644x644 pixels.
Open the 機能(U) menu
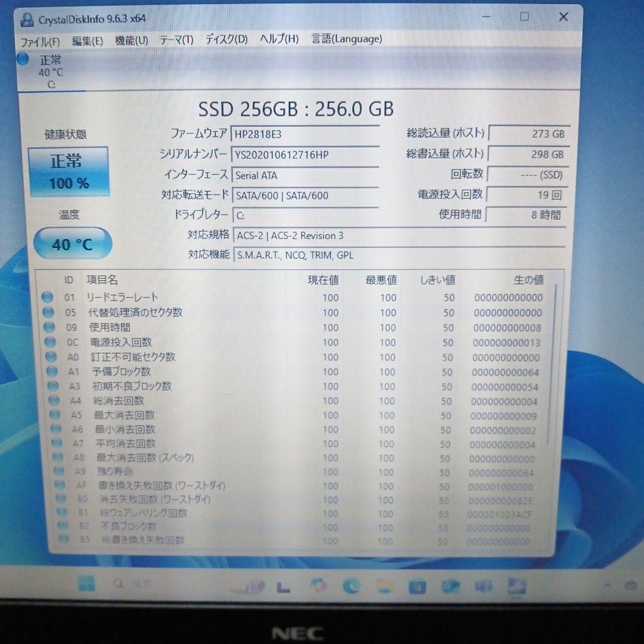(131, 39)
